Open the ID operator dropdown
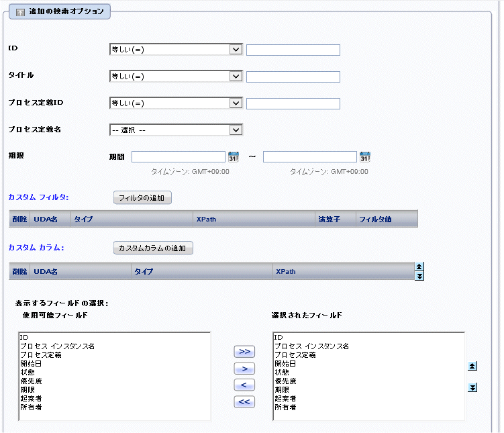This screenshot has height=433, width=504. (176, 50)
